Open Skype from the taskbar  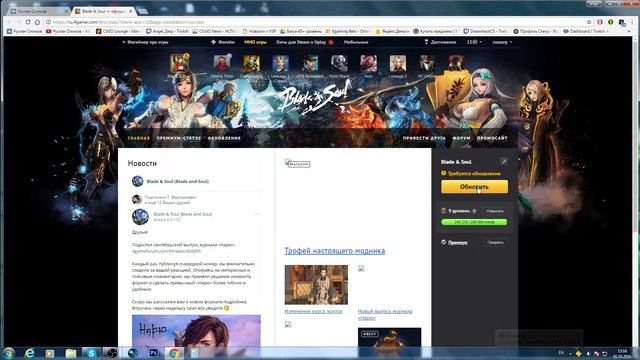pos(91,353)
